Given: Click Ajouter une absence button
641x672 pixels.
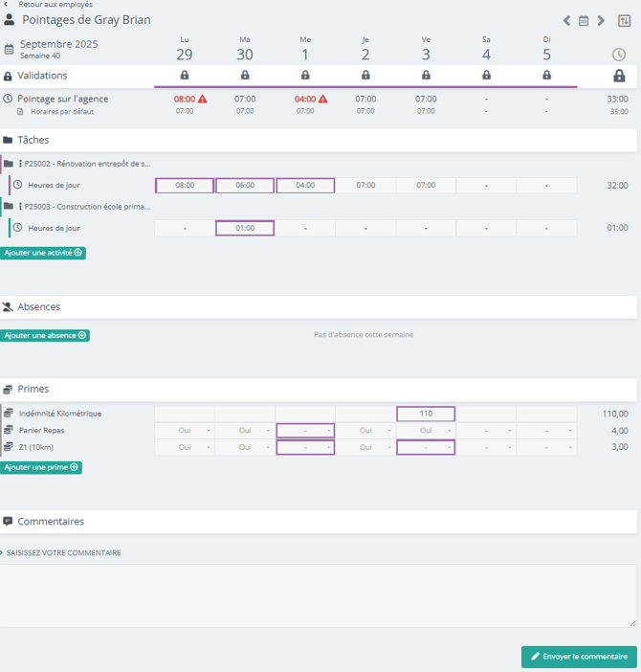Looking at the screenshot, I should (x=45, y=335).
